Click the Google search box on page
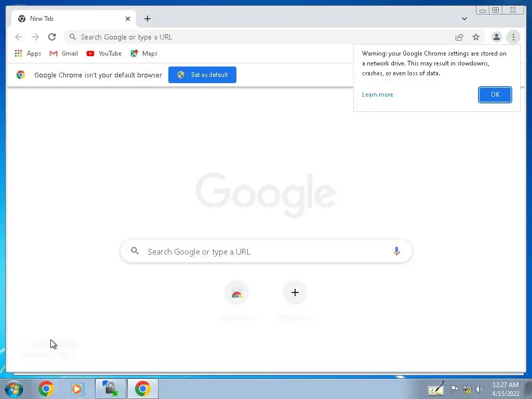 (x=266, y=251)
